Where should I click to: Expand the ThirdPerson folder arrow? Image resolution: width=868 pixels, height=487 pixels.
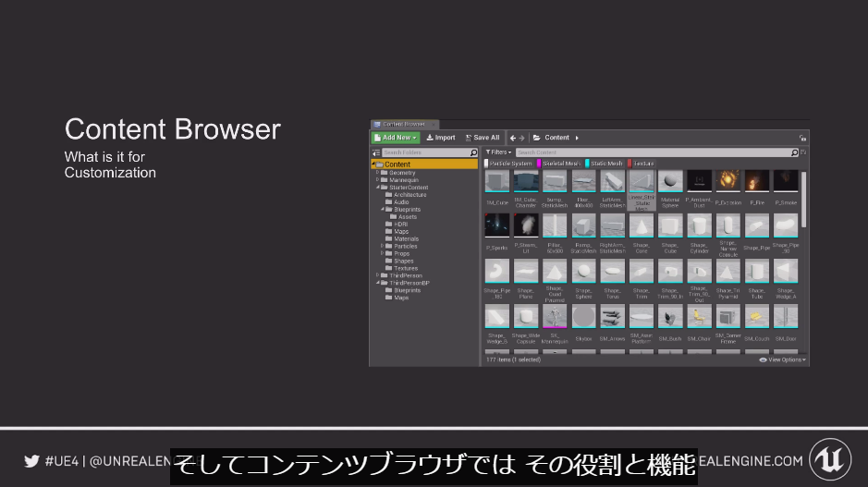pos(377,275)
